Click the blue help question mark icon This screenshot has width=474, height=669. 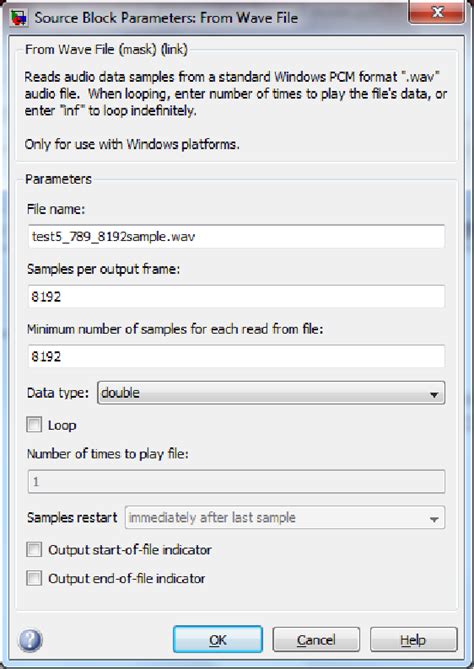click(30, 640)
